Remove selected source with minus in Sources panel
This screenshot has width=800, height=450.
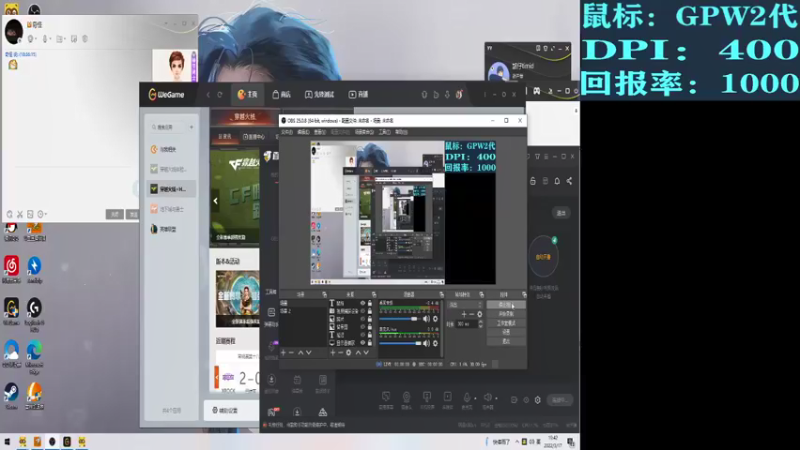coord(340,353)
